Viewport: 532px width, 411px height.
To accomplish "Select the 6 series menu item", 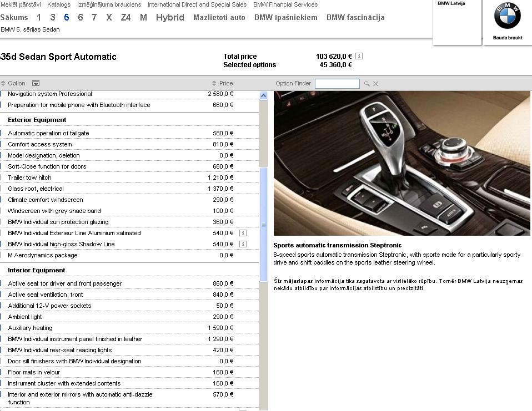I will pyautogui.click(x=81, y=17).
